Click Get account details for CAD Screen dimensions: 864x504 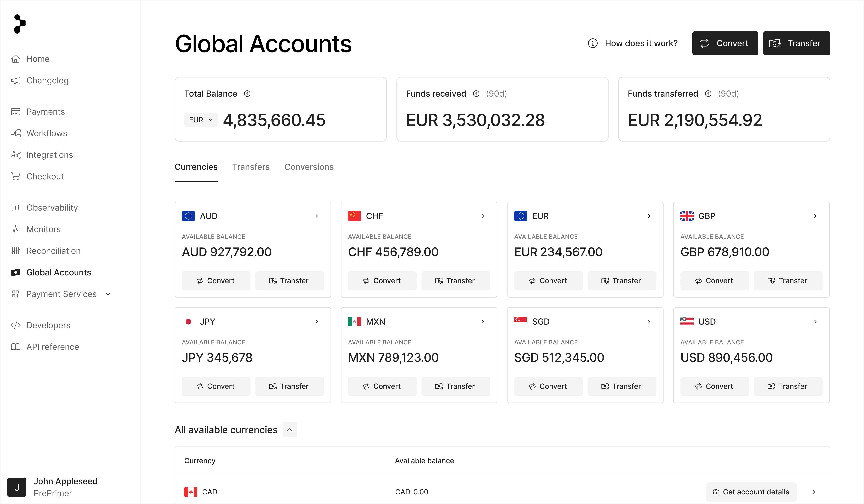[751, 492]
